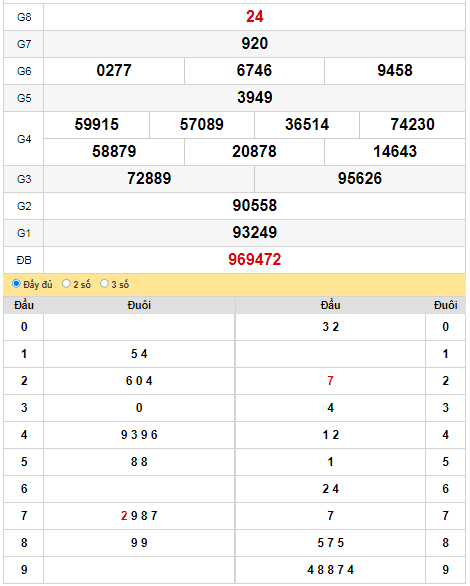Click the special prize number 969472
Image resolution: width=470 pixels, height=586 pixels.
pyautogui.click(x=254, y=259)
